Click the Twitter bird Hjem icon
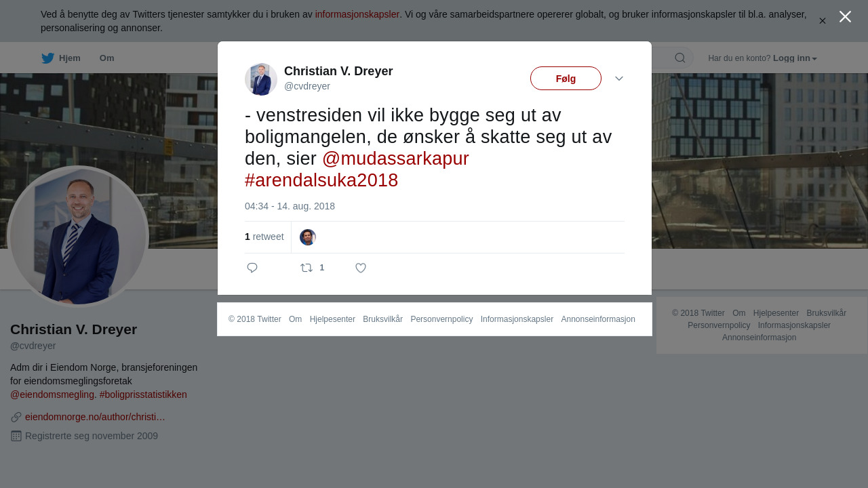Screen dimensions: 868x488 click(x=48, y=58)
